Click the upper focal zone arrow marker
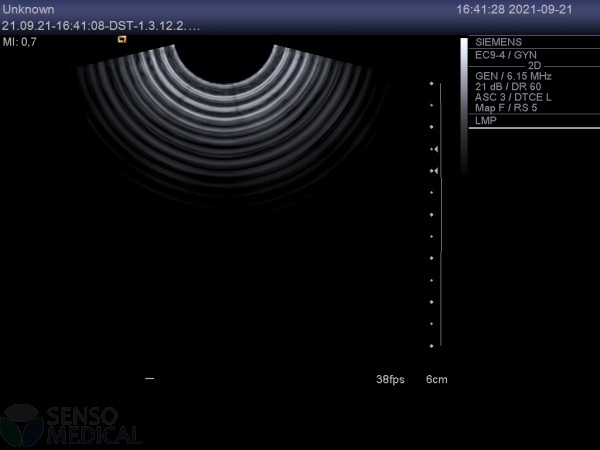The height and width of the screenshot is (450, 600). pos(434,149)
